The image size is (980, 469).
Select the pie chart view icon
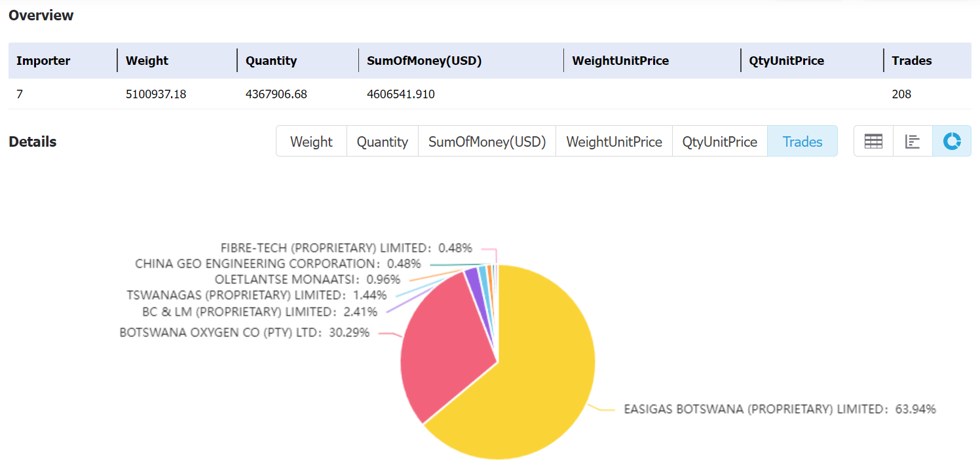(951, 141)
